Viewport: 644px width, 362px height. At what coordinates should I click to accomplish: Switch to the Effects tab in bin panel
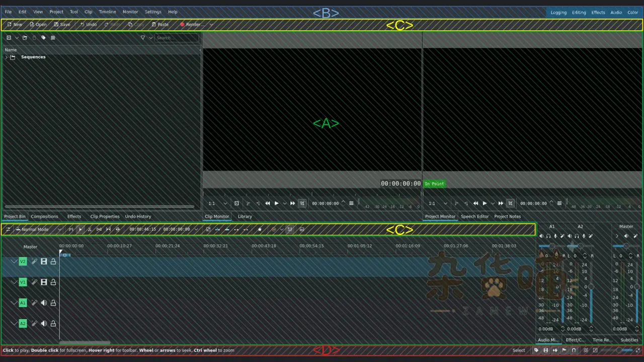[74, 216]
